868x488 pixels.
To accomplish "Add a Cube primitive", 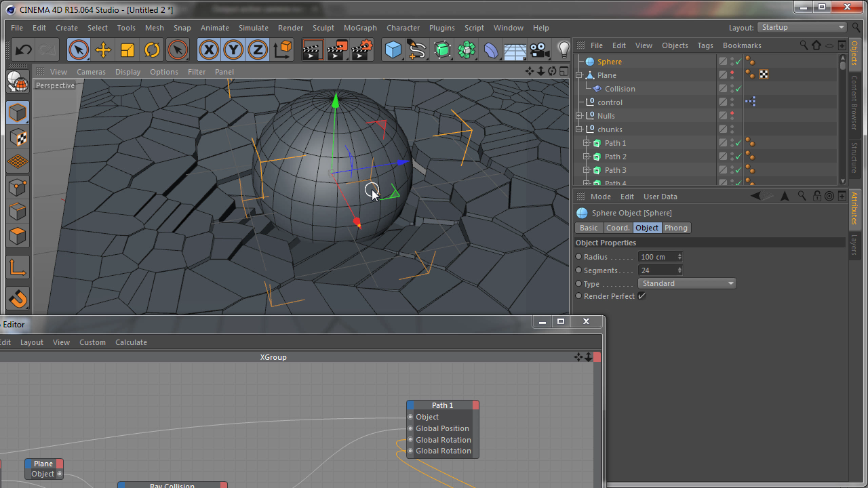I will (x=393, y=49).
